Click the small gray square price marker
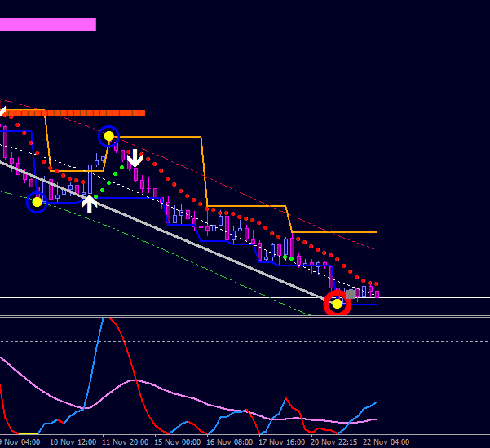 click(x=350, y=294)
